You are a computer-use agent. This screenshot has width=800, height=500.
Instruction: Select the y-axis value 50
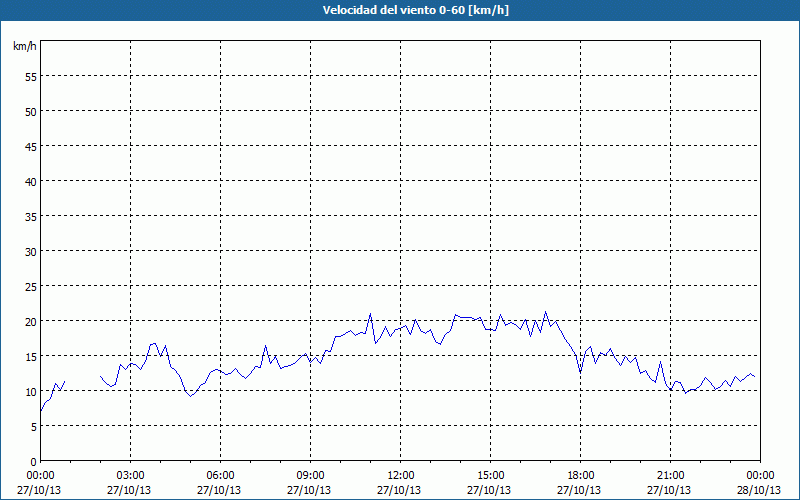coord(31,112)
